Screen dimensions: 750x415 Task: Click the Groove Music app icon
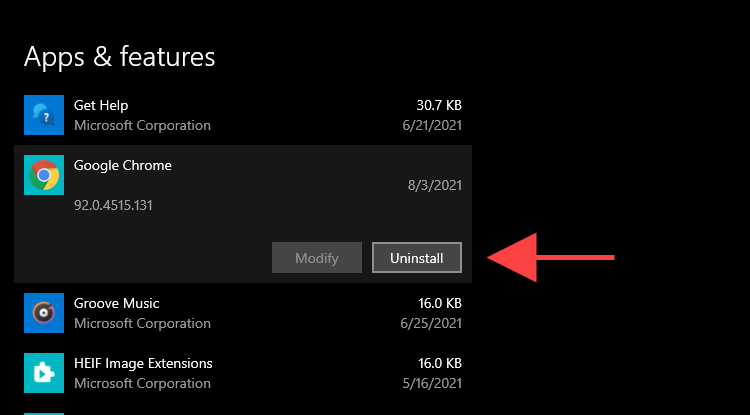(x=43, y=313)
